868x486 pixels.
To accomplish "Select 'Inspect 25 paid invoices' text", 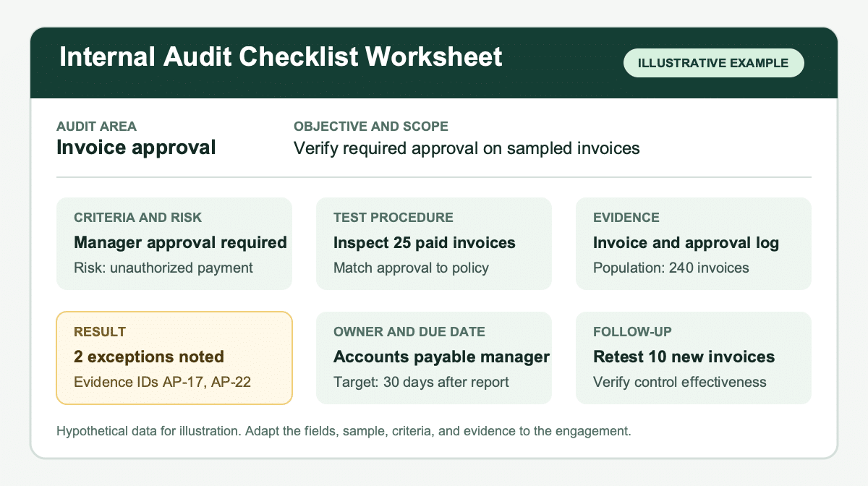I will click(x=425, y=242).
